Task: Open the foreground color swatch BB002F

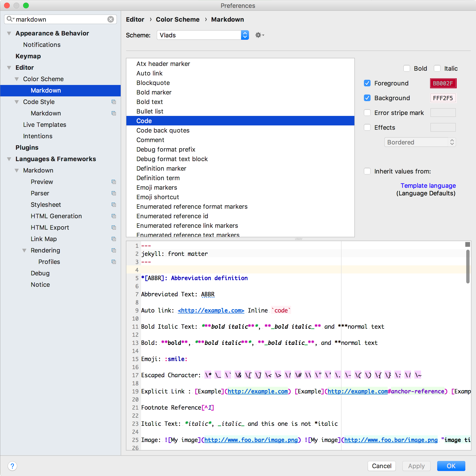Action: point(443,83)
